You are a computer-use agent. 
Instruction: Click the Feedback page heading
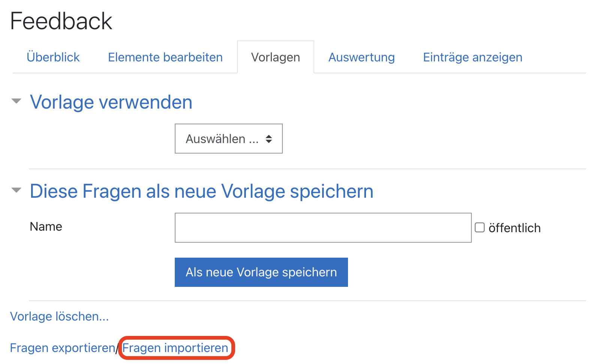61,21
